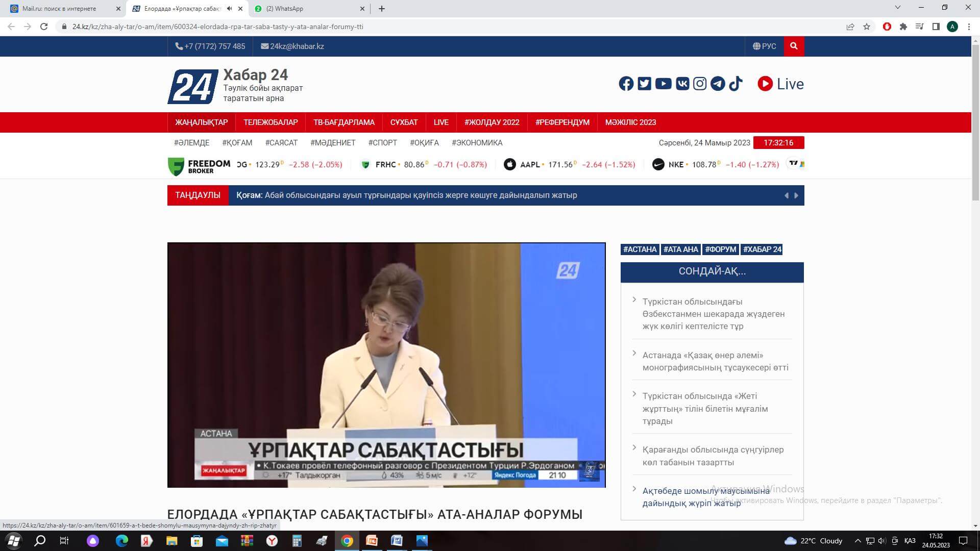Select the #ОҚИҒА category
The width and height of the screenshot is (980, 551).
click(x=424, y=143)
